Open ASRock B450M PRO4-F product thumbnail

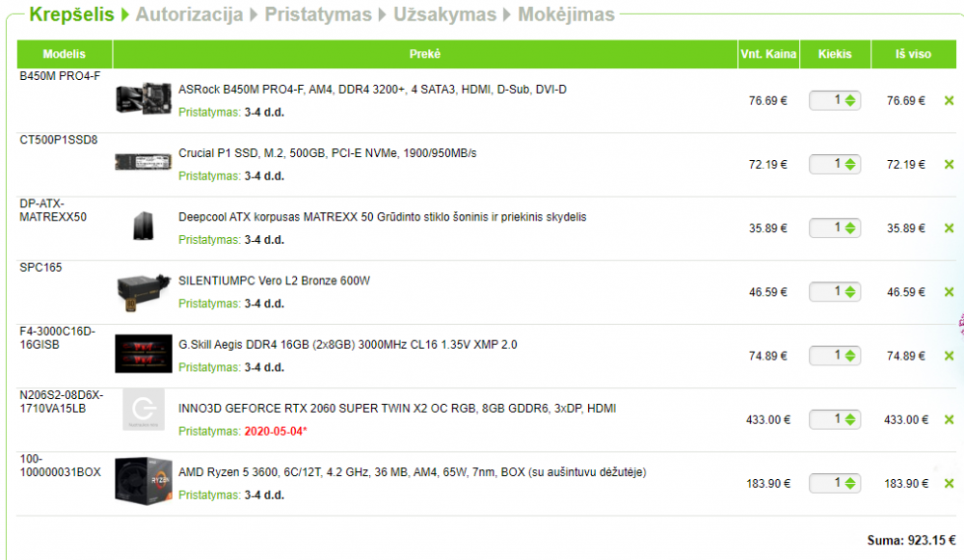pos(144,98)
